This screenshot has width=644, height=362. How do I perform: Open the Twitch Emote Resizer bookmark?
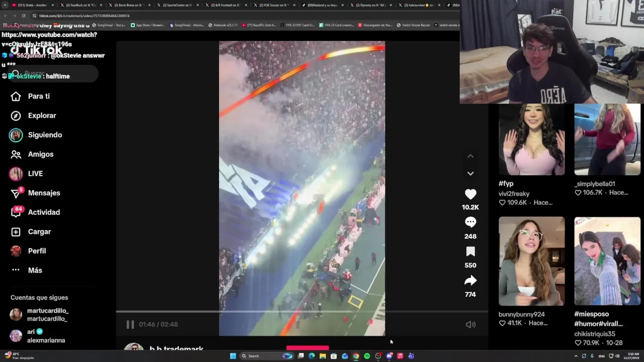point(413,25)
